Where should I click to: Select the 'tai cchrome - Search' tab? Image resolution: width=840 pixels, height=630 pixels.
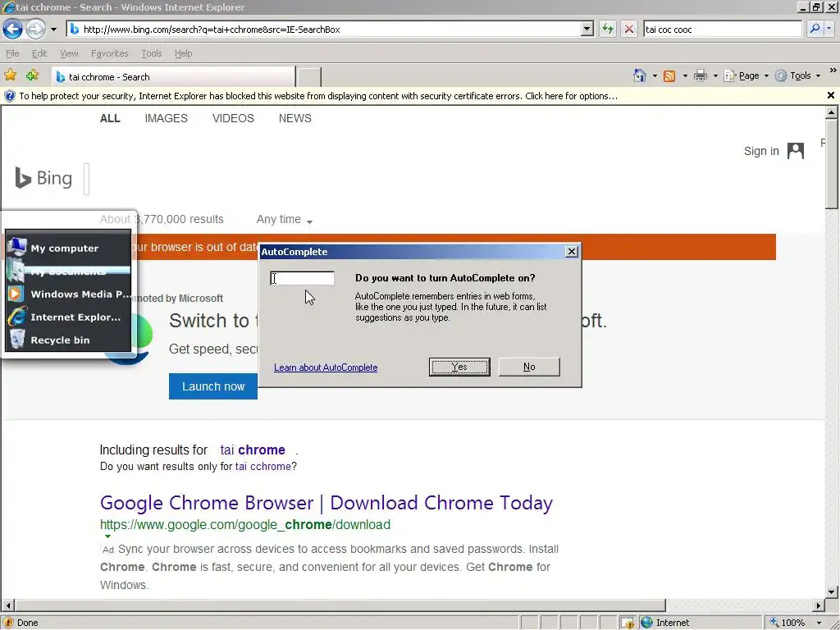point(173,77)
